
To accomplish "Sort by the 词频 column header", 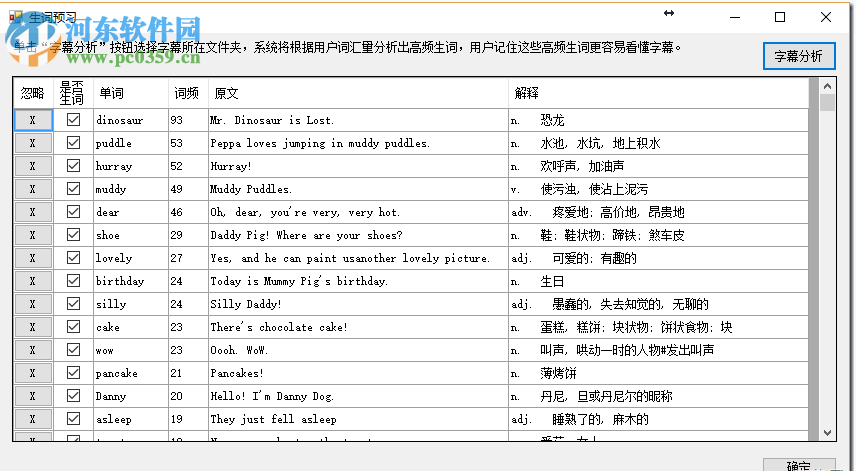I will pyautogui.click(x=188, y=93).
